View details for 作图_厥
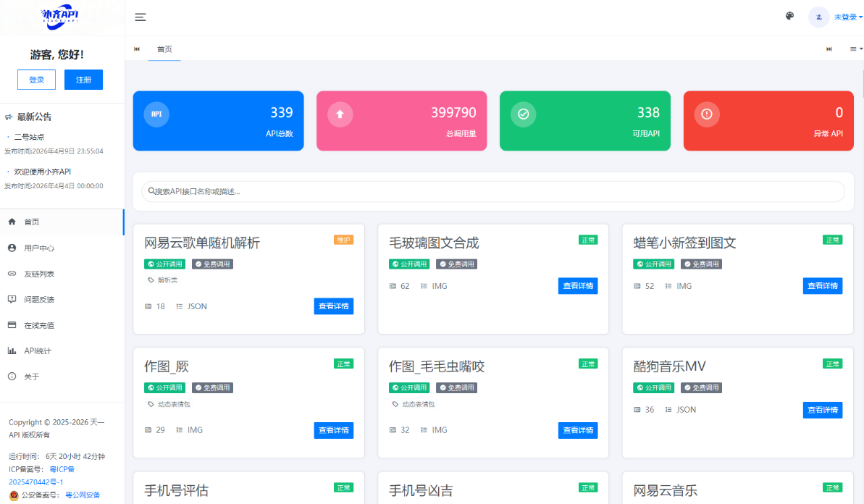 pos(333,430)
